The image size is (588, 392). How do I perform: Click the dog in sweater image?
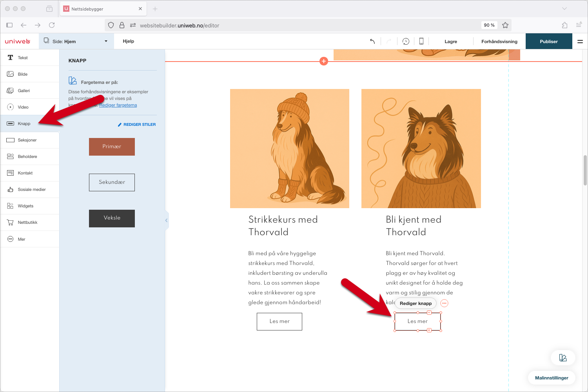[x=421, y=149]
